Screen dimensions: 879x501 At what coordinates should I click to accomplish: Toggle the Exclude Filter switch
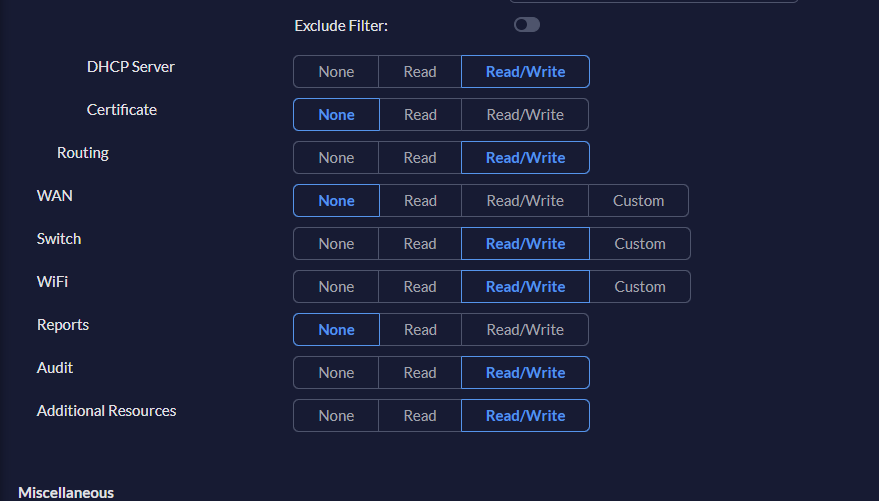pyautogui.click(x=527, y=25)
